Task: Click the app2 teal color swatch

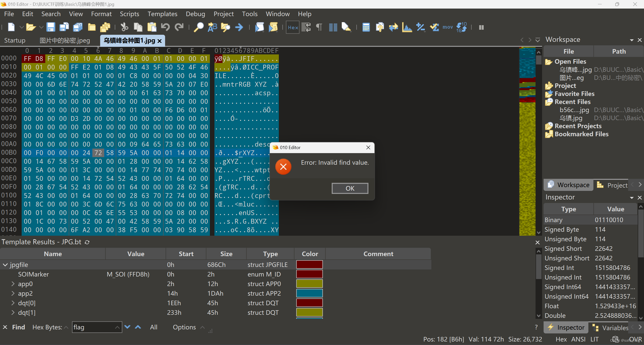Action: click(309, 293)
